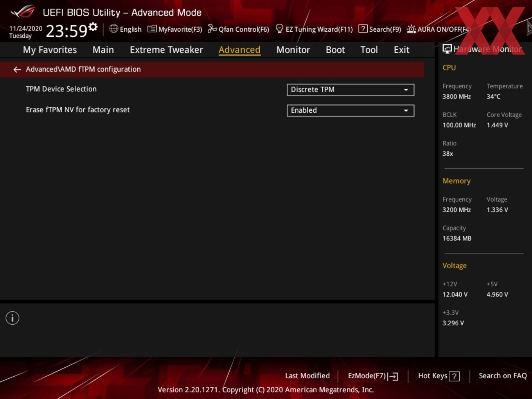Viewport: 532px width, 399px height.
Task: Click the Memory section heading
Action: click(457, 181)
